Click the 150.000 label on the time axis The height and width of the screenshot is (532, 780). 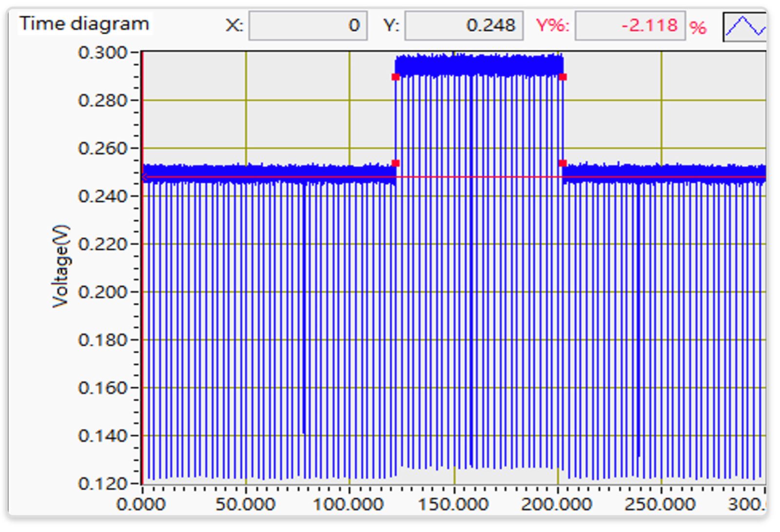tap(453, 504)
